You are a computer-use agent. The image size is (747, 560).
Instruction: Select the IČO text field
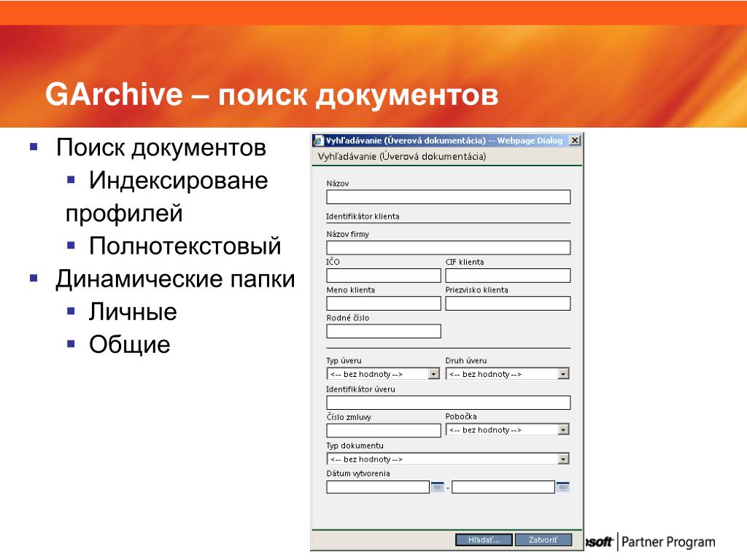point(384,275)
